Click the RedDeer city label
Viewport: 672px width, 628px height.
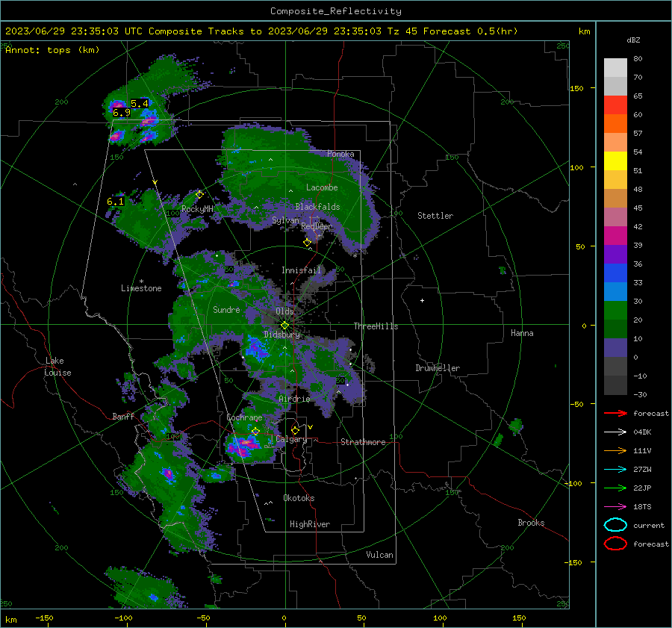tap(317, 226)
